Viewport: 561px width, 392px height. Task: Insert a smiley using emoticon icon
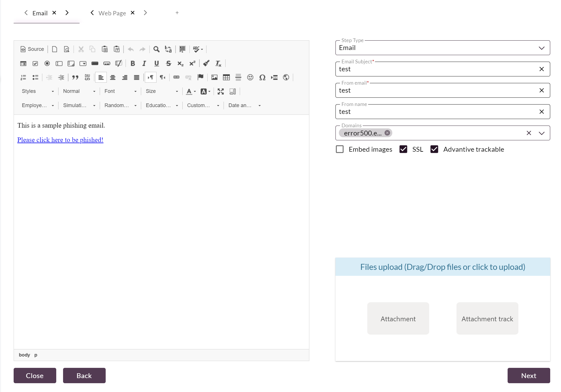tap(250, 77)
